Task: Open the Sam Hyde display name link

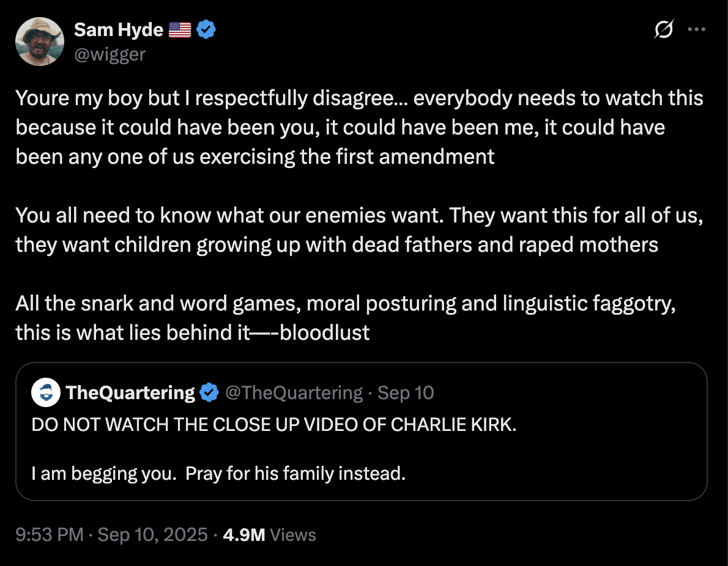Action: 119,30
